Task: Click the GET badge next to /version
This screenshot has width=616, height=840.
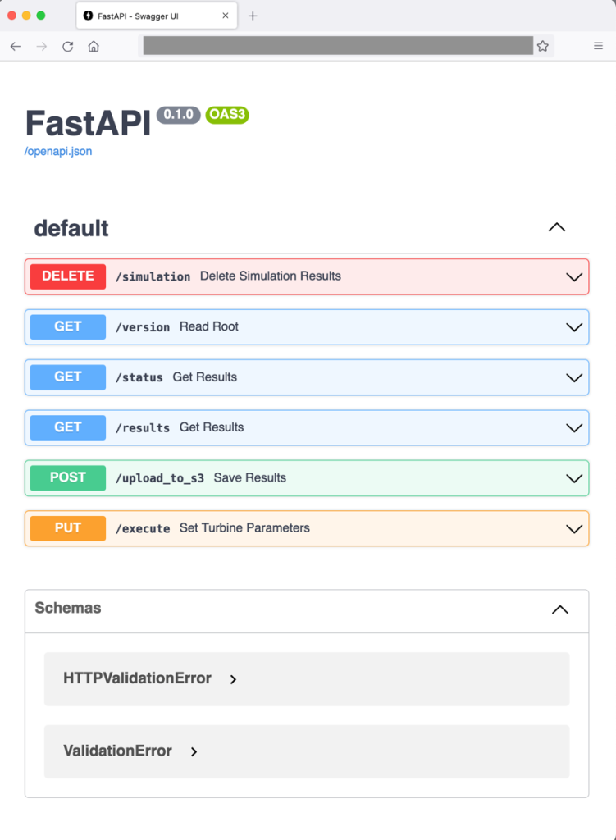Action: 67,326
